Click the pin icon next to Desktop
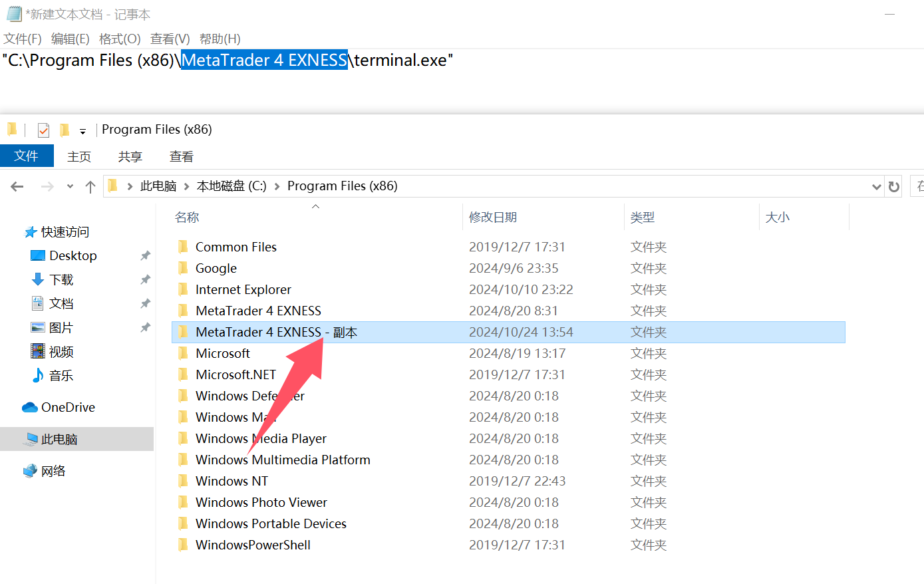This screenshot has width=924, height=584. pos(145,256)
